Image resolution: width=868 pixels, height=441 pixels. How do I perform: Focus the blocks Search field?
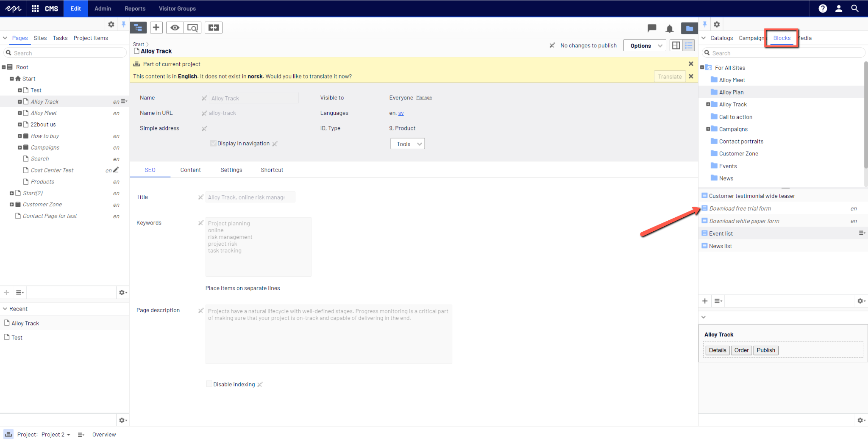point(784,53)
